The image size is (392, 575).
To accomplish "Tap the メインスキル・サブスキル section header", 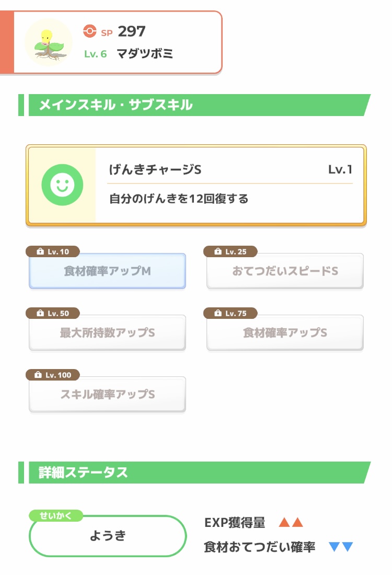I will 195,105.
